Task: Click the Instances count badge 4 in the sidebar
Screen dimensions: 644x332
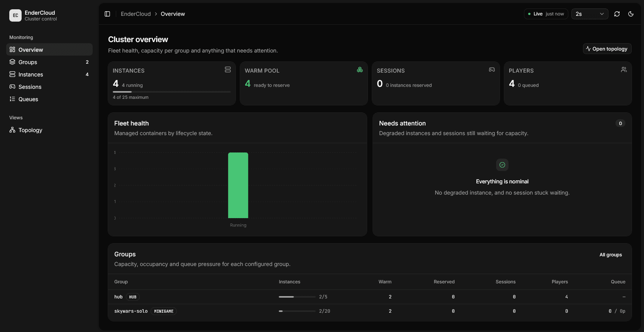Action: (87, 75)
